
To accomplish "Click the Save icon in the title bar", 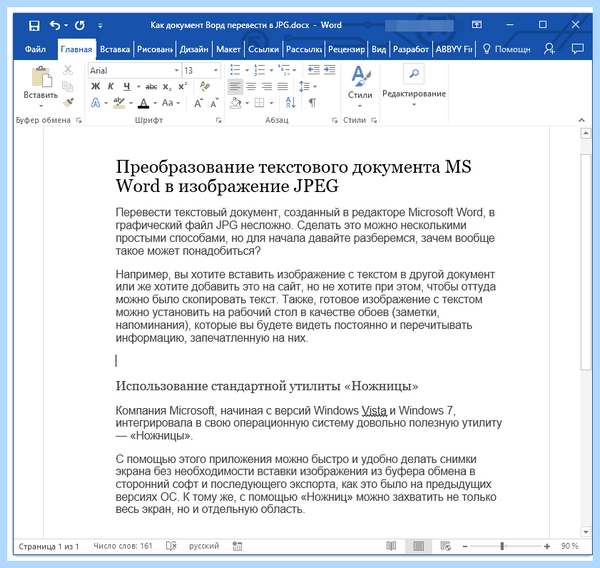I will pos(34,26).
